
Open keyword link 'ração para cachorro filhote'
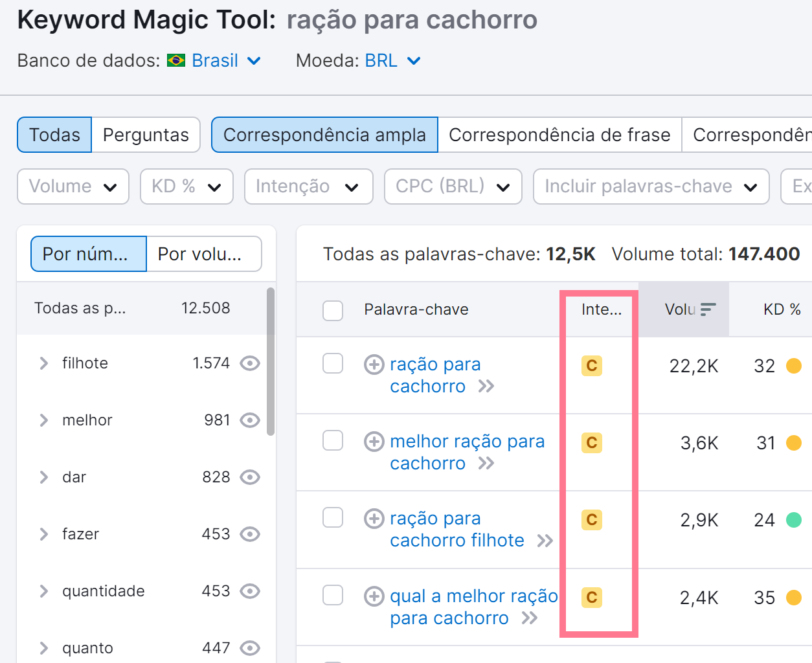coord(457,530)
